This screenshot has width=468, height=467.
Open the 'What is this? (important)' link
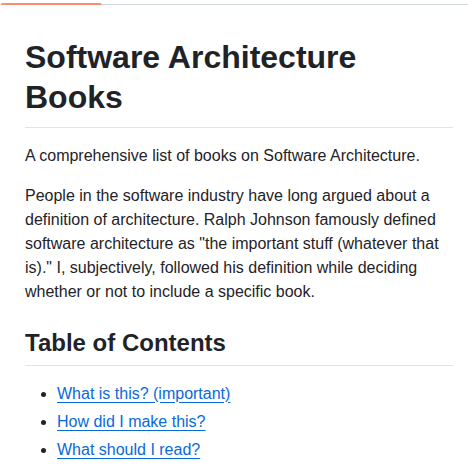pos(144,394)
